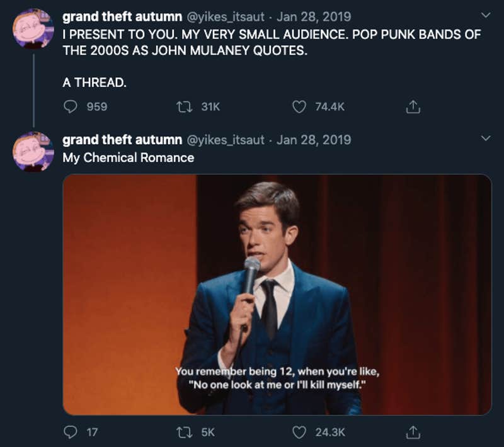Like the My Chemical Romance tweet
504x447 pixels.
[301, 433]
